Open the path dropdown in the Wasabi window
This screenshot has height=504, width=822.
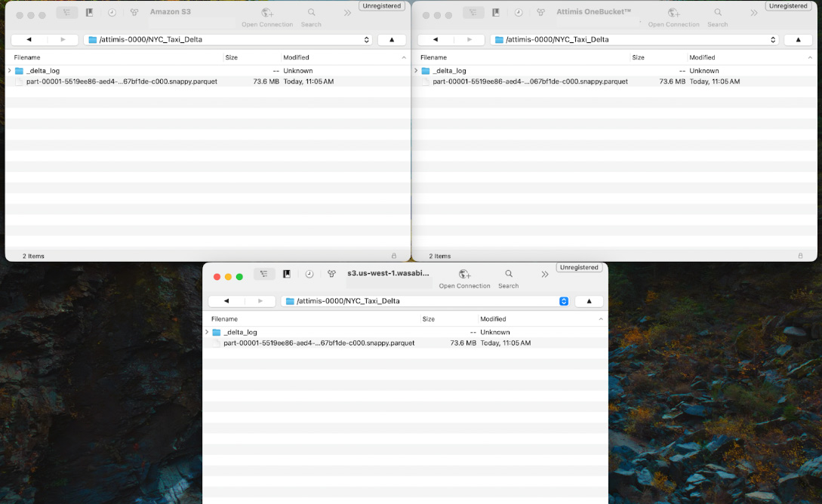(x=564, y=301)
